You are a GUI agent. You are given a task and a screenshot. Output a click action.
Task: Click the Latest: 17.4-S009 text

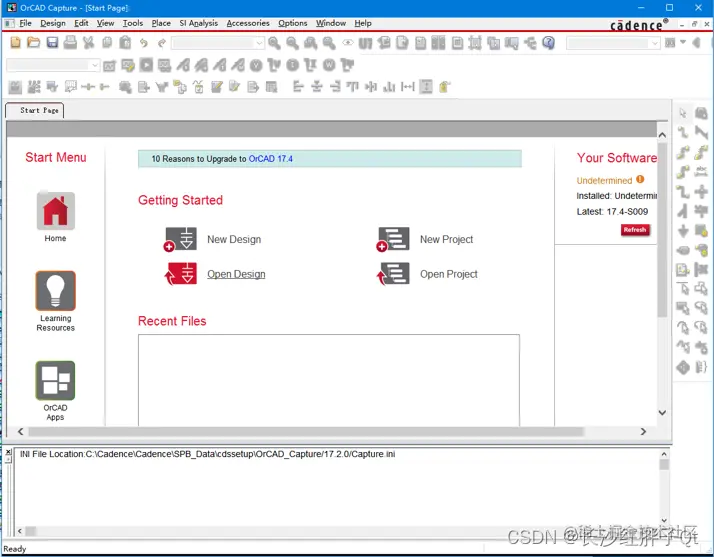612,212
